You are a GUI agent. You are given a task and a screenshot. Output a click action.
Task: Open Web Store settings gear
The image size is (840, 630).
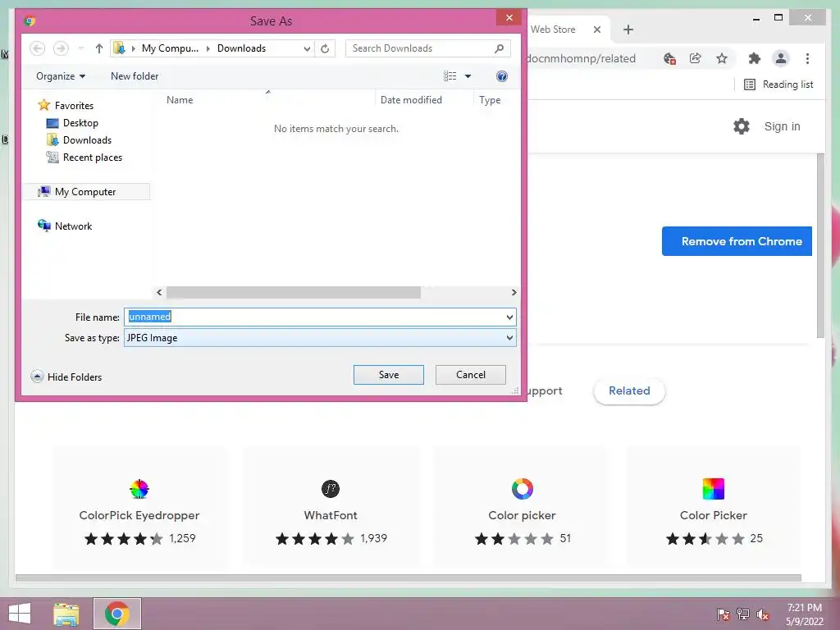click(x=742, y=126)
